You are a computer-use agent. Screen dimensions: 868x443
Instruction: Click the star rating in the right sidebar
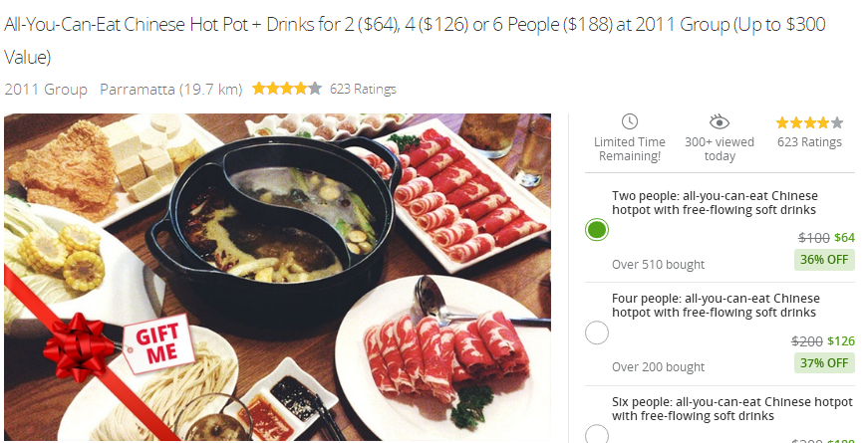tap(809, 122)
